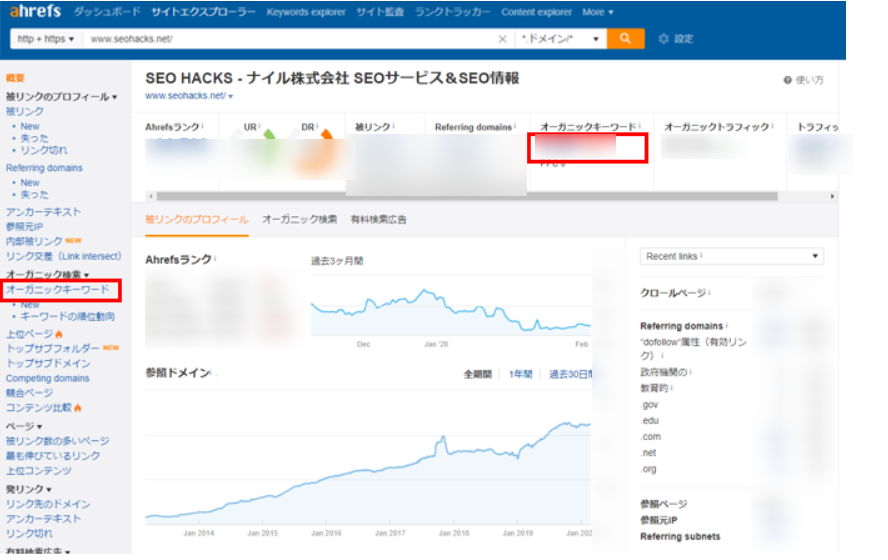Screen dimensions: 888x560
Task: Open the settings gear
Action: pos(663,39)
